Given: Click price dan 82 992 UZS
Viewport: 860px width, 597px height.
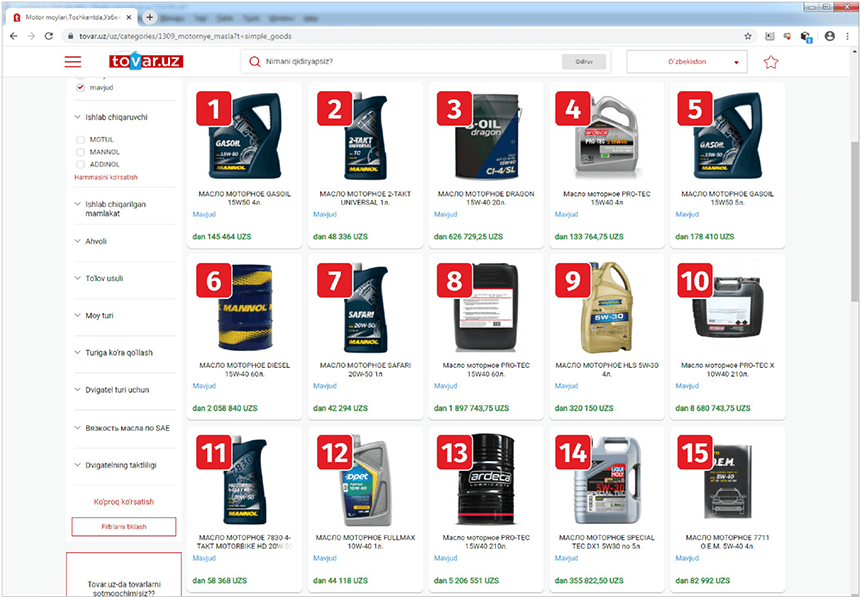Looking at the screenshot, I should click(703, 581).
